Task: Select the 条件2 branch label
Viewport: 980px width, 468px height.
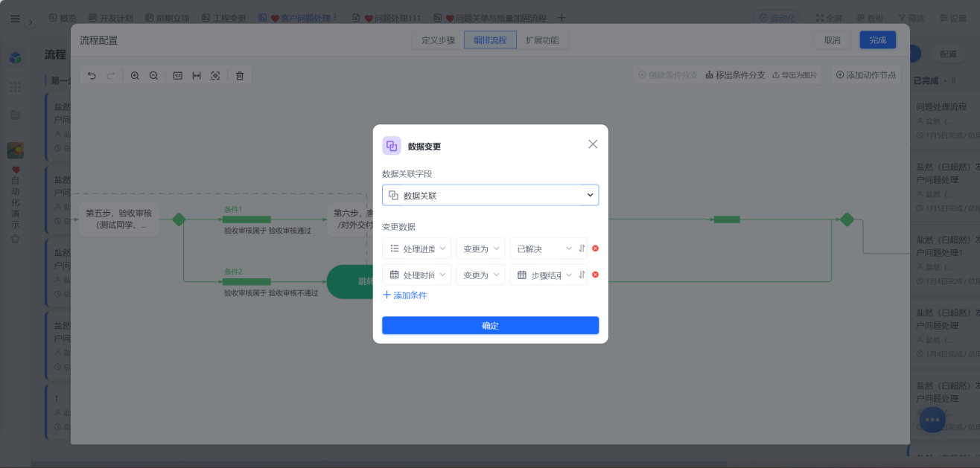Action: pos(233,272)
